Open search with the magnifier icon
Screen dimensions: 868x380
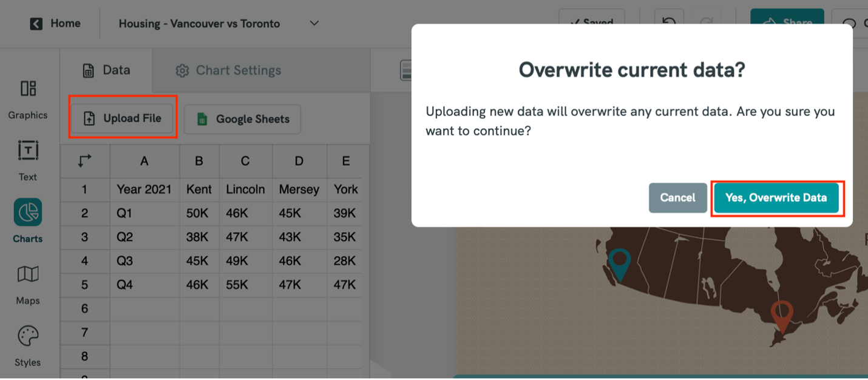pyautogui.click(x=850, y=23)
